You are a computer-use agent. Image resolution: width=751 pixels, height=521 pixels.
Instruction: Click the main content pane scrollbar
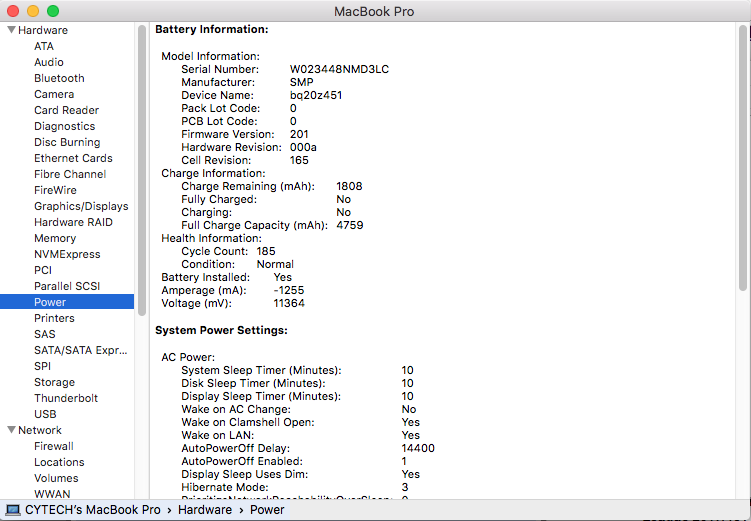tap(743, 160)
